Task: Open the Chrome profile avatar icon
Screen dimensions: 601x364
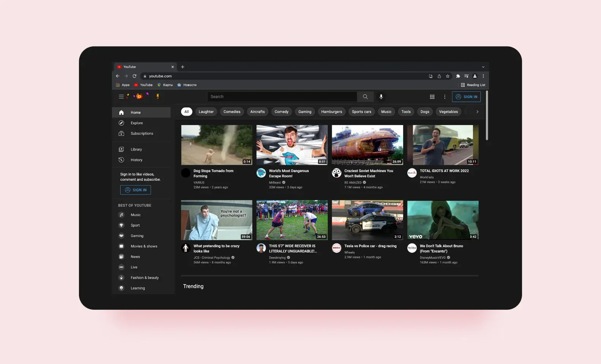Action: click(x=475, y=76)
